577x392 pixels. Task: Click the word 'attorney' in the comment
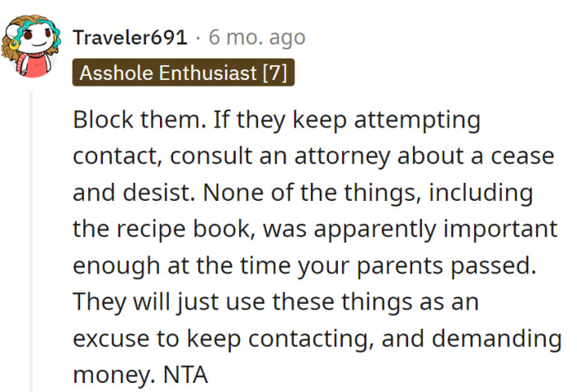[341, 156]
